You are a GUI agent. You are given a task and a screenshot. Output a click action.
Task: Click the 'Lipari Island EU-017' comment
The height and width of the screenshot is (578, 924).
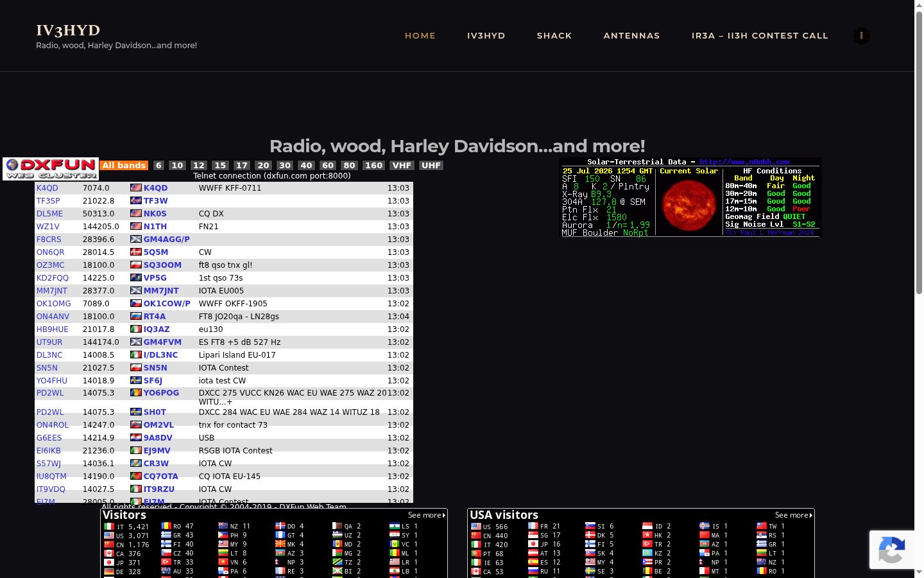pos(237,355)
